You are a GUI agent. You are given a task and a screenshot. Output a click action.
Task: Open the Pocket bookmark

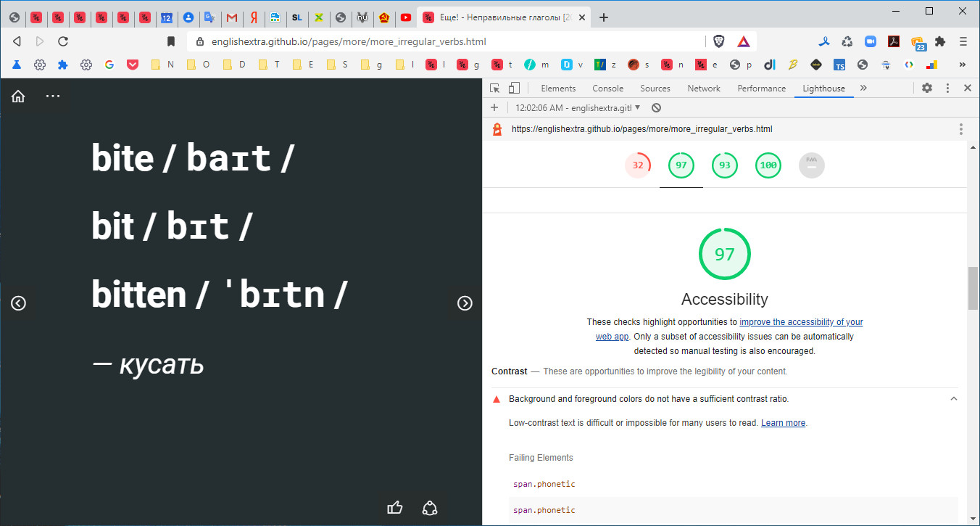point(133,65)
